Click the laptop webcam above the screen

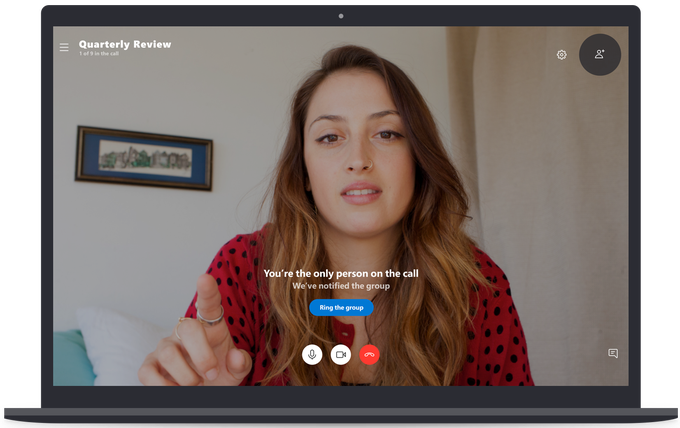[341, 16]
